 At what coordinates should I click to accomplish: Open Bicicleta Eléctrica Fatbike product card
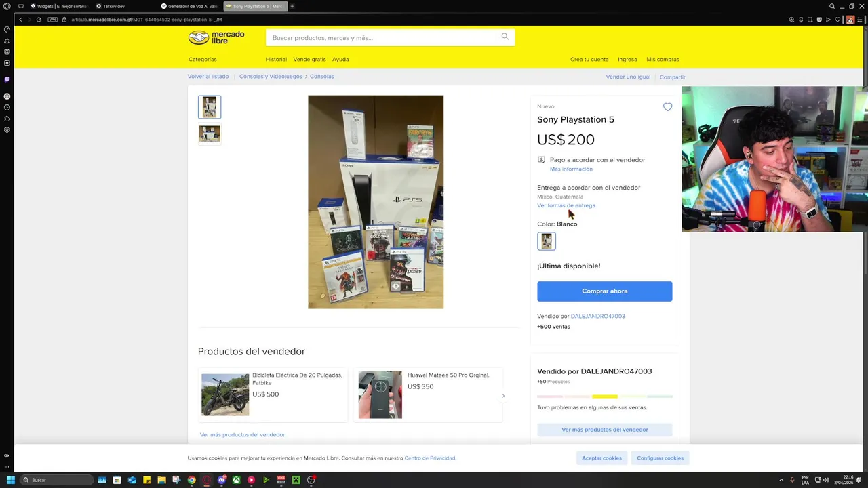pyautogui.click(x=273, y=394)
